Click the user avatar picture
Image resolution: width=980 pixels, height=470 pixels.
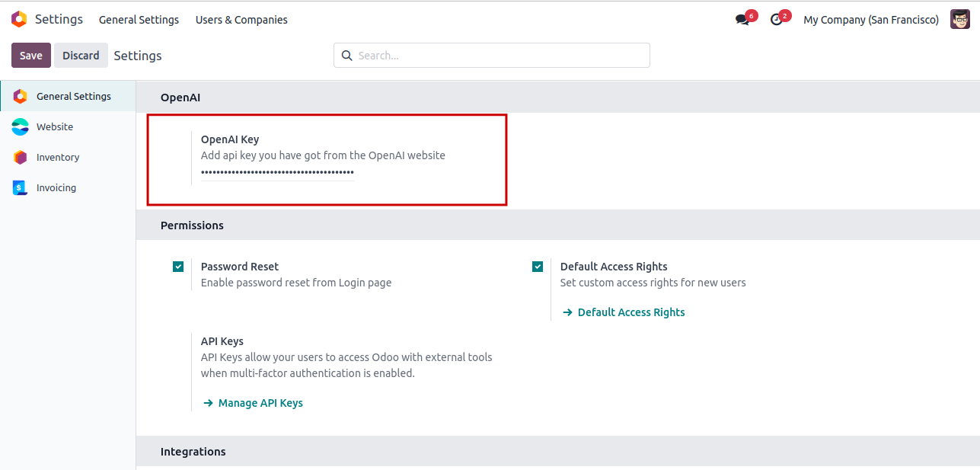click(959, 20)
